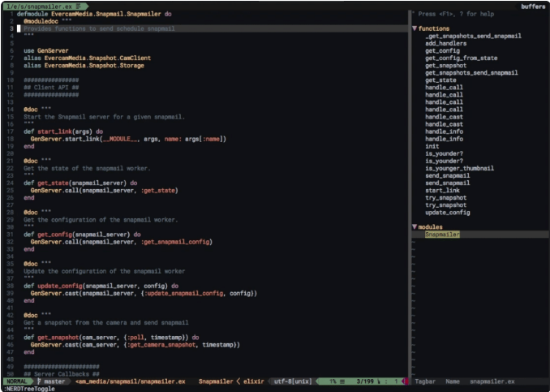Click the 'Press <F1>, ? for help' hint
The height and width of the screenshot is (392, 550).
[x=456, y=14]
